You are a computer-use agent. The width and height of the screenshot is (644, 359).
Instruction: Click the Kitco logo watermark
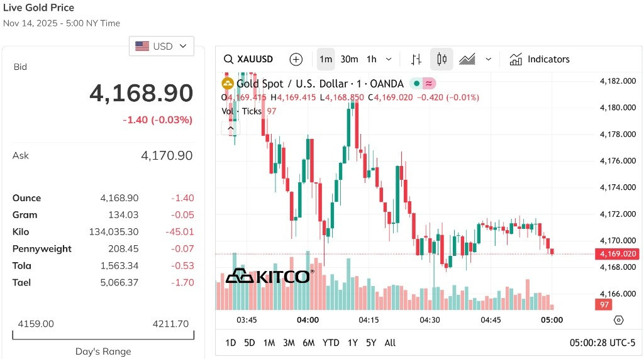click(x=270, y=276)
